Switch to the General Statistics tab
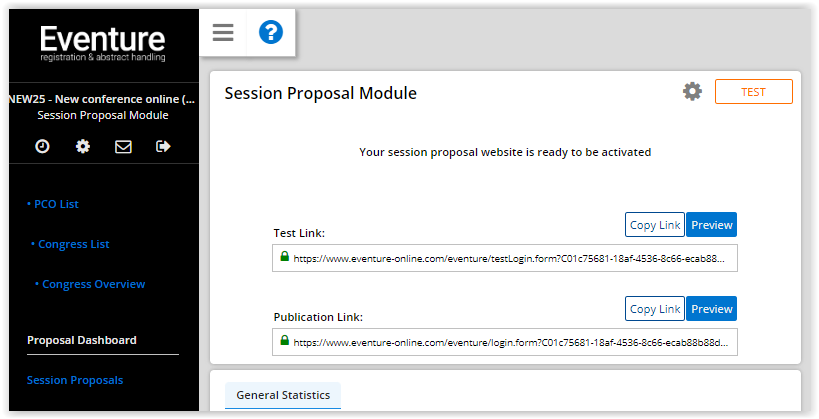The height and width of the screenshot is (419, 819). pos(283,395)
